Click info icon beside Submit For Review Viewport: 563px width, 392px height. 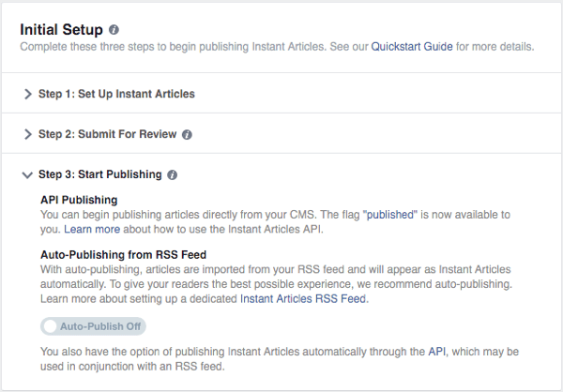[187, 135]
